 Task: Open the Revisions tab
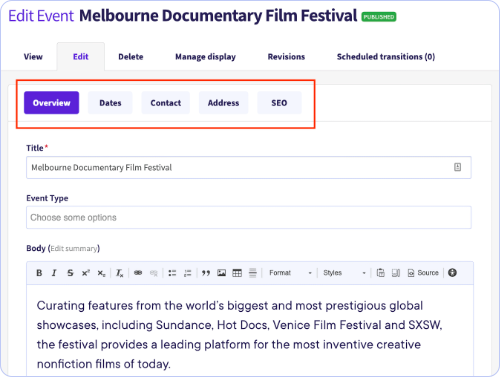click(x=286, y=57)
